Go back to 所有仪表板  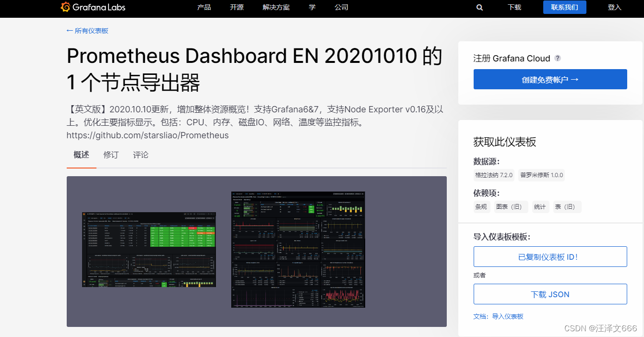(87, 31)
